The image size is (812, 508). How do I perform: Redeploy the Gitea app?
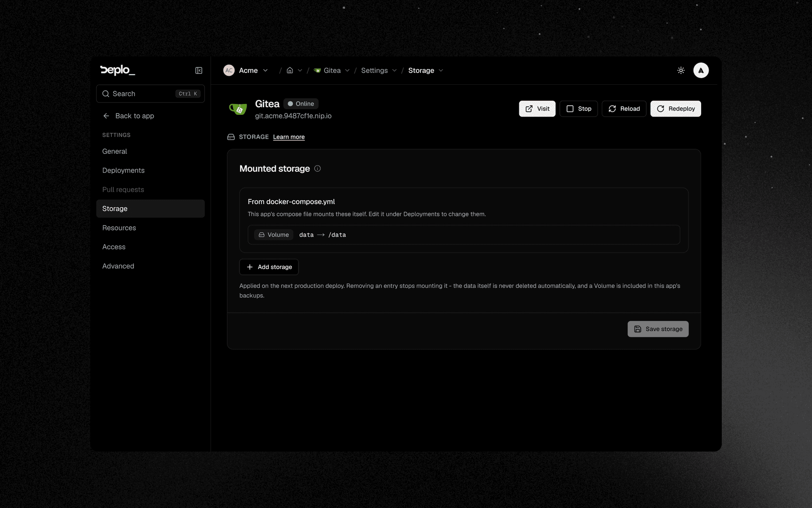(676, 109)
